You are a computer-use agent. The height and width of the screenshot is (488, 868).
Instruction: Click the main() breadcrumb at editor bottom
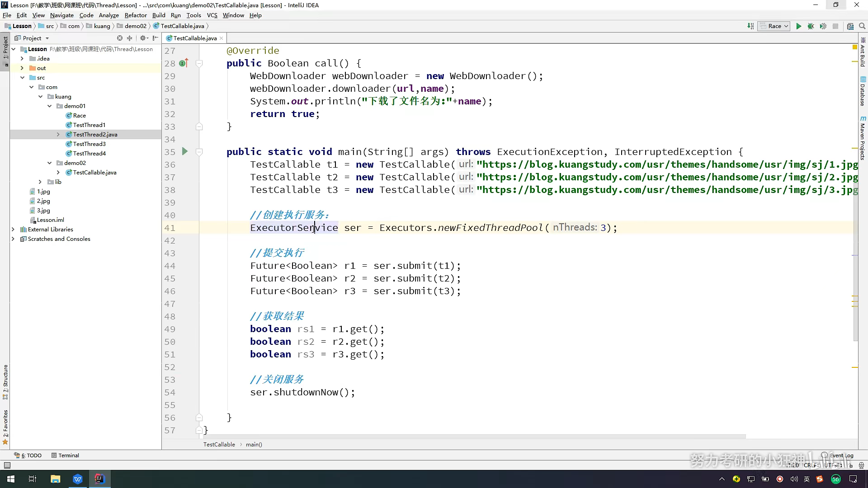pos(254,445)
